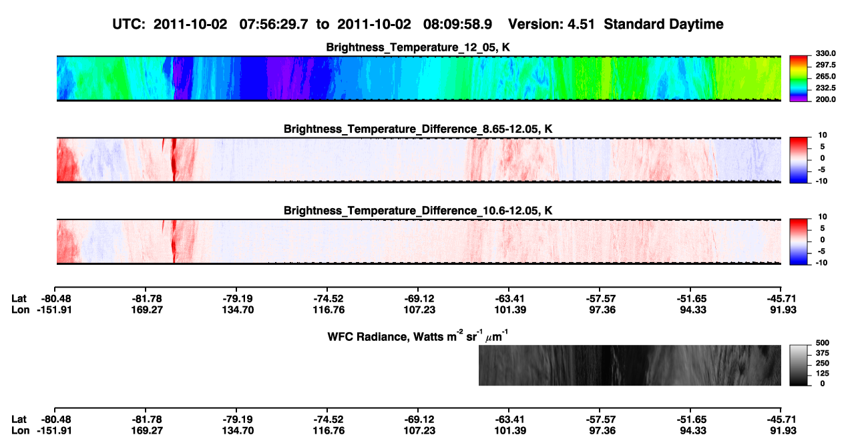Click the end time '08:09:58.9' in the header
This screenshot has height=445, width=868.
click(x=458, y=24)
